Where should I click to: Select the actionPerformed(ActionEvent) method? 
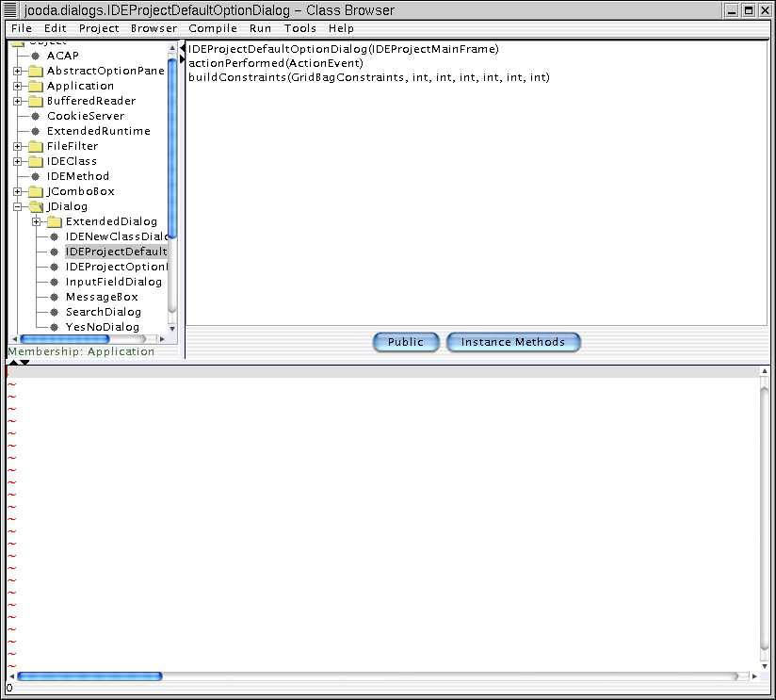pos(276,63)
